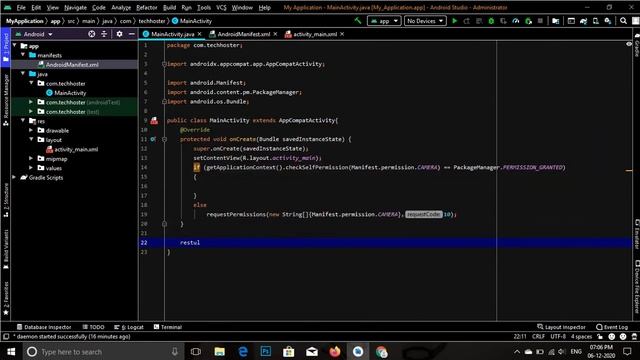
Task: Open the Event Log
Action: (612, 327)
